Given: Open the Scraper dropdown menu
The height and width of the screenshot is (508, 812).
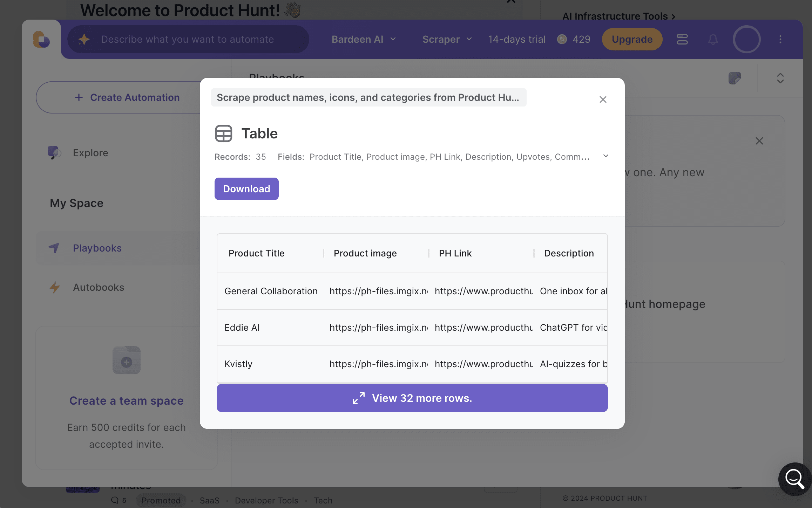Looking at the screenshot, I should 447,39.
